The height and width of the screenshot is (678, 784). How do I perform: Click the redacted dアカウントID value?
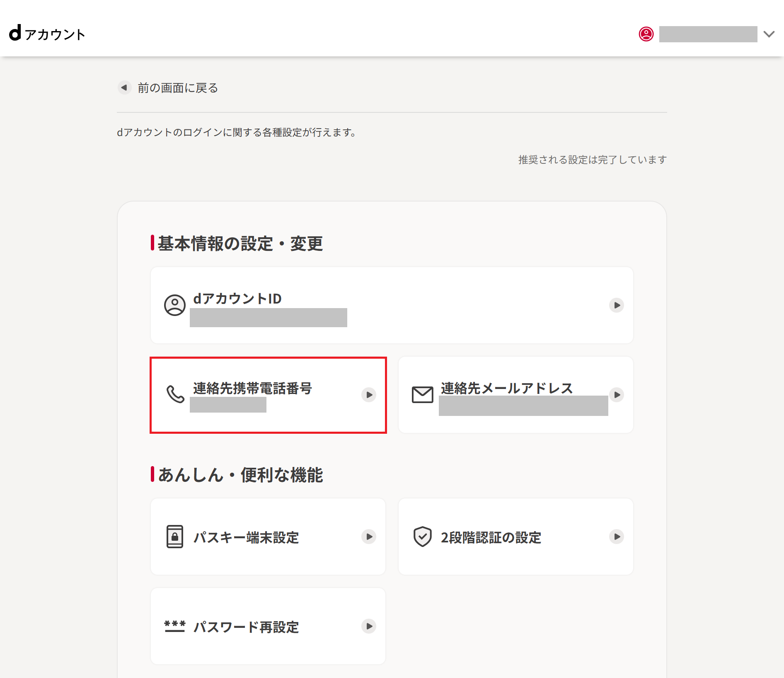[x=269, y=318]
